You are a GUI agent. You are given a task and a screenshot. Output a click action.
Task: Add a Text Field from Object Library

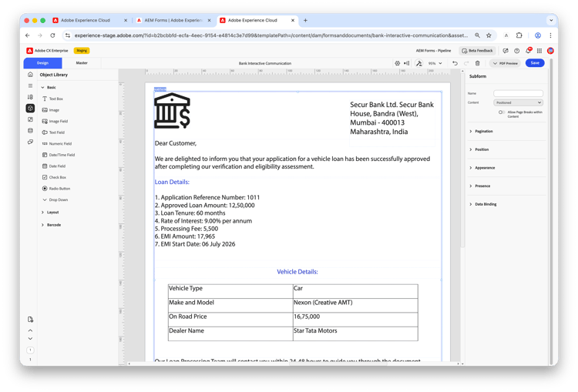[x=53, y=132]
